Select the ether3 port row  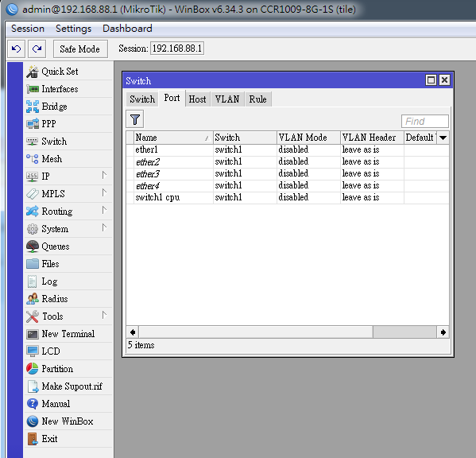coord(288,173)
